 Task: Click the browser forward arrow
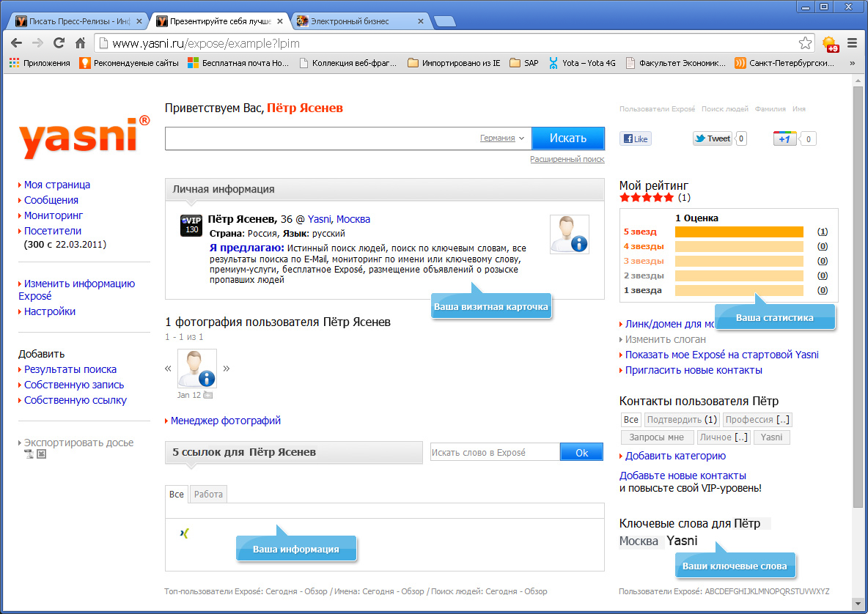tap(37, 43)
